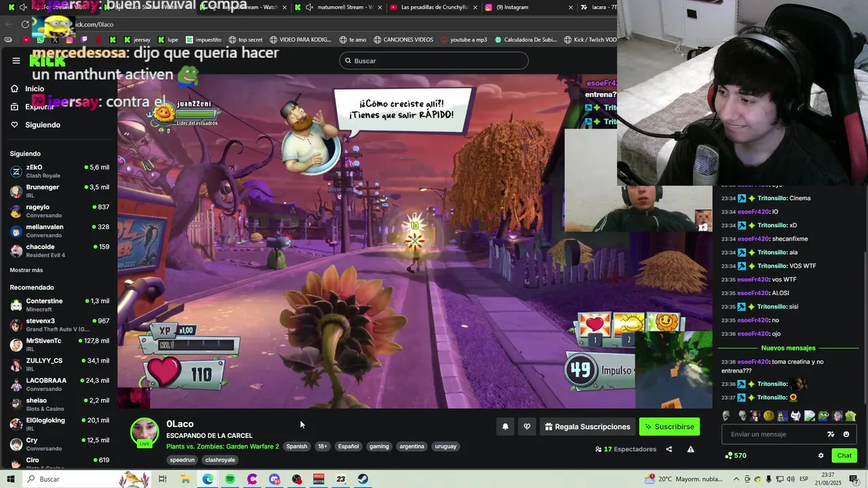Click the green Suscribirse button
The height and width of the screenshot is (488, 868).
click(x=669, y=427)
